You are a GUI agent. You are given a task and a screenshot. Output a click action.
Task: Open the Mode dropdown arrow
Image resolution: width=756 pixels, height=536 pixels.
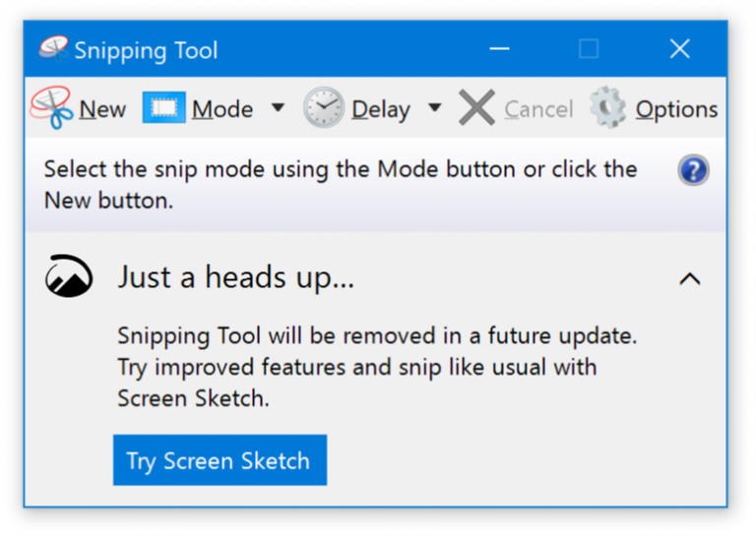278,108
